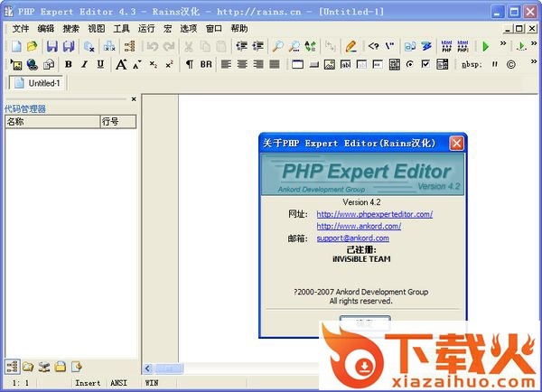Insert PHP opening tag with <? icon
This screenshot has width=542, height=392.
pos(373,46)
